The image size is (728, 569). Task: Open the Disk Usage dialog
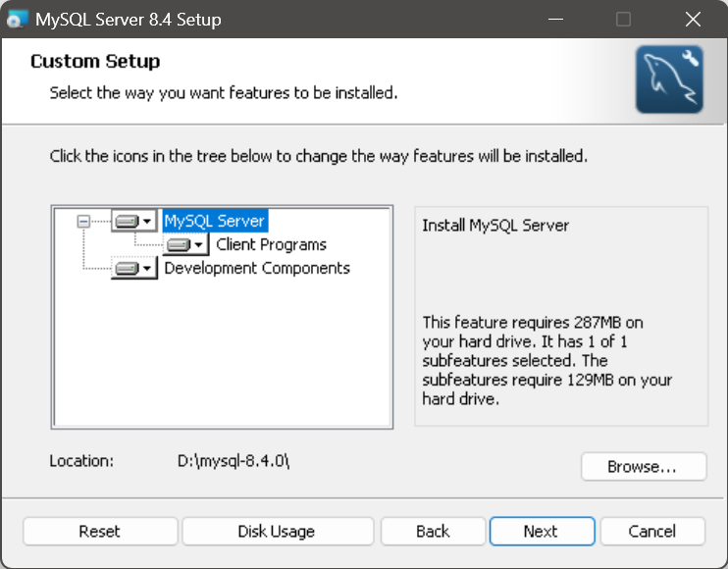click(x=278, y=532)
